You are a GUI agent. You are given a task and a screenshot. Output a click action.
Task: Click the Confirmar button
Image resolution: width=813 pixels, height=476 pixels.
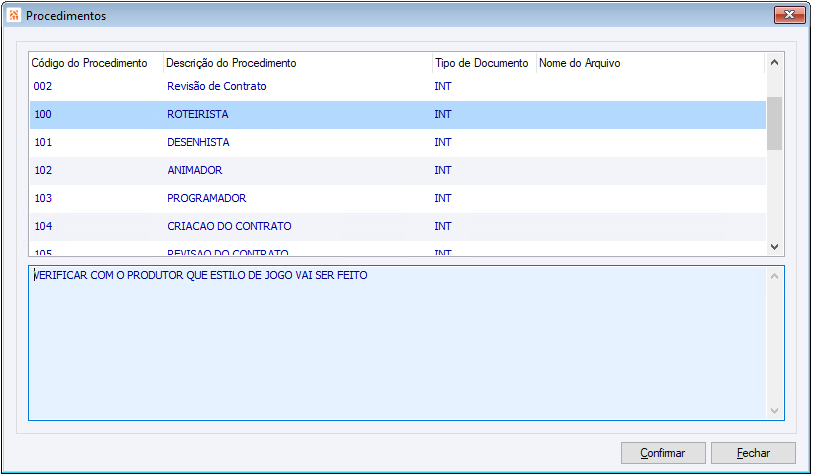tap(663, 453)
